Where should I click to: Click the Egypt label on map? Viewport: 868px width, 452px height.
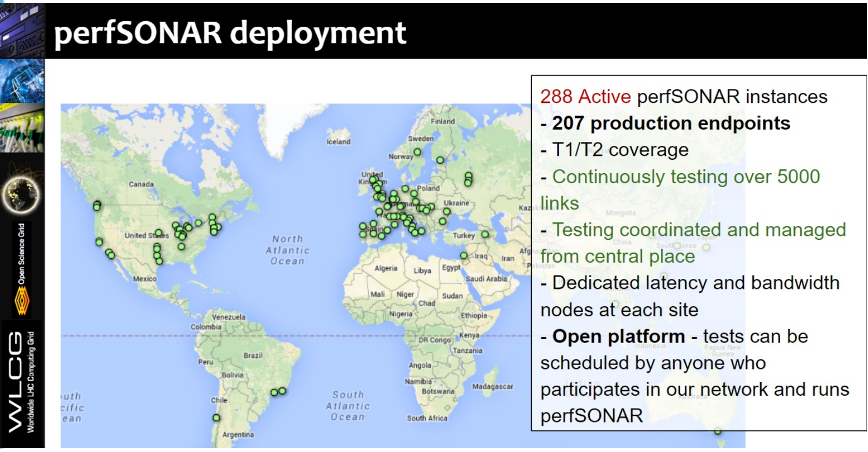(451, 267)
